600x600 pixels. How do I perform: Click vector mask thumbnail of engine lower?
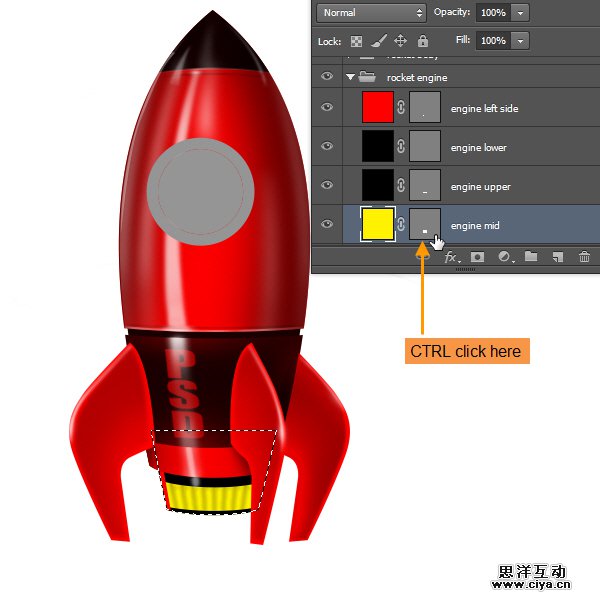[425, 146]
